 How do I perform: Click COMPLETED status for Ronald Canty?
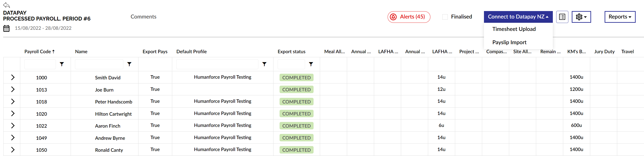click(x=296, y=150)
